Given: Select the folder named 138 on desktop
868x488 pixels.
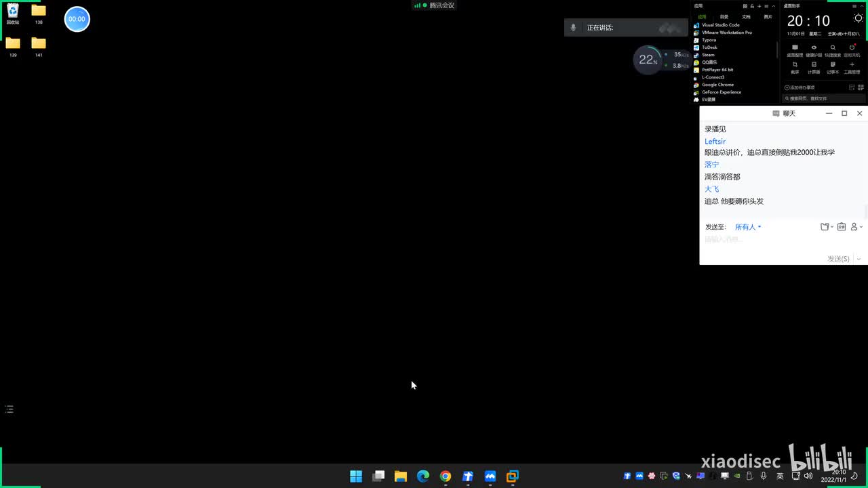Looking at the screenshot, I should click(x=39, y=13).
